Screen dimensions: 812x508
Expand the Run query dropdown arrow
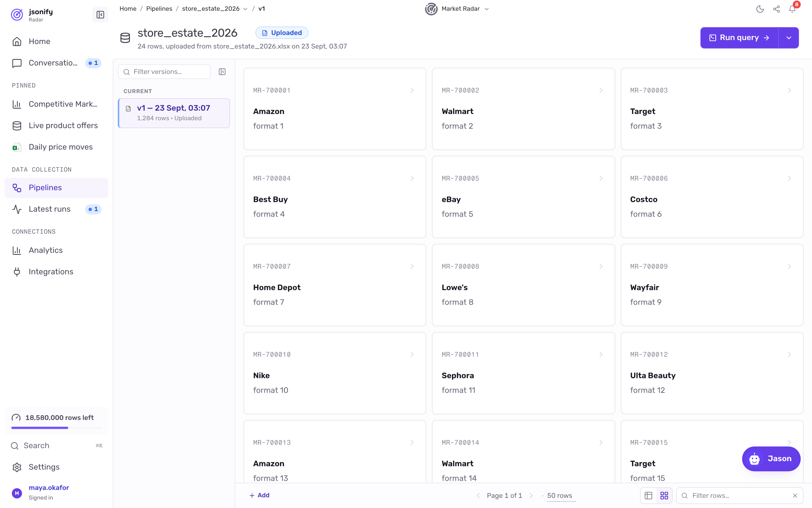pos(789,38)
